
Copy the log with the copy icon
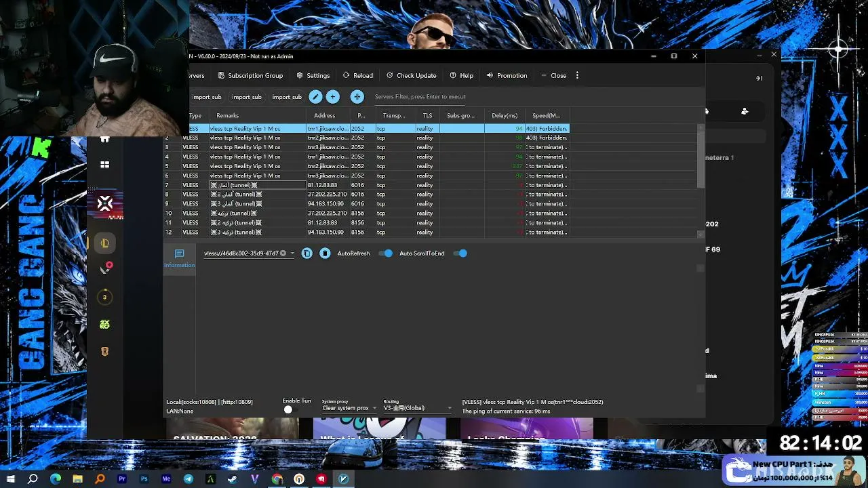coord(307,253)
